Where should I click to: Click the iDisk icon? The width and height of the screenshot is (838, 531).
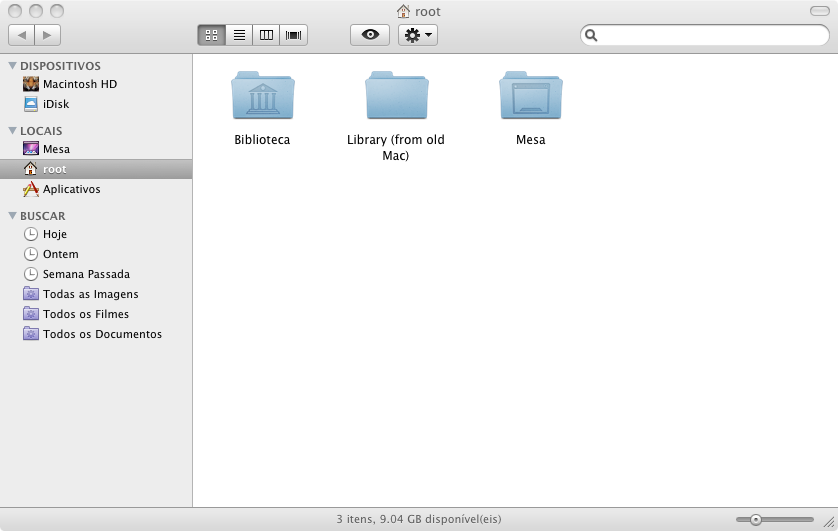31,104
